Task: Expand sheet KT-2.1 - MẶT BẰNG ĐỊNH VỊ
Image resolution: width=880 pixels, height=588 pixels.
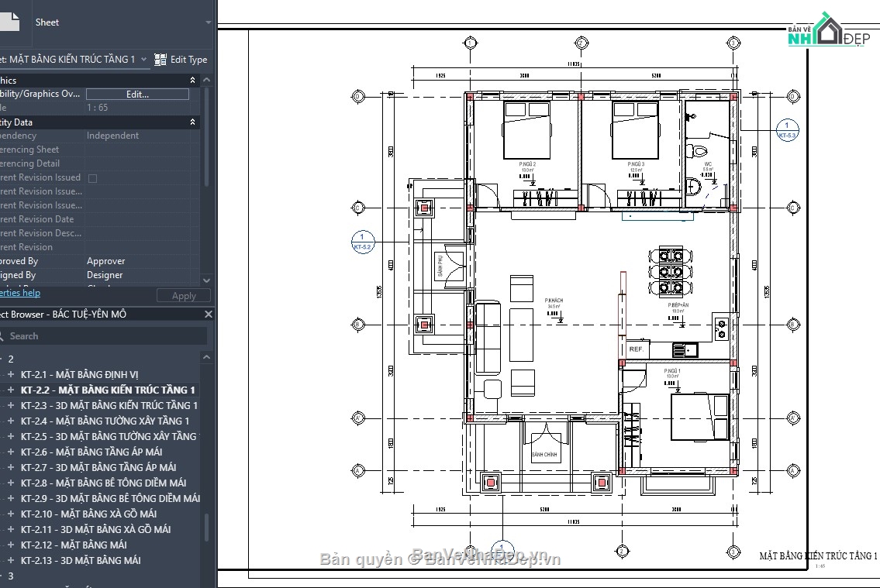Action: pos(11,374)
